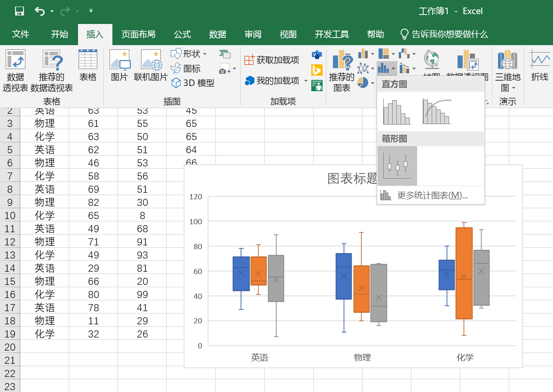Click the insert statistic chart button
The width and height of the screenshot is (553, 392).
coord(387,68)
